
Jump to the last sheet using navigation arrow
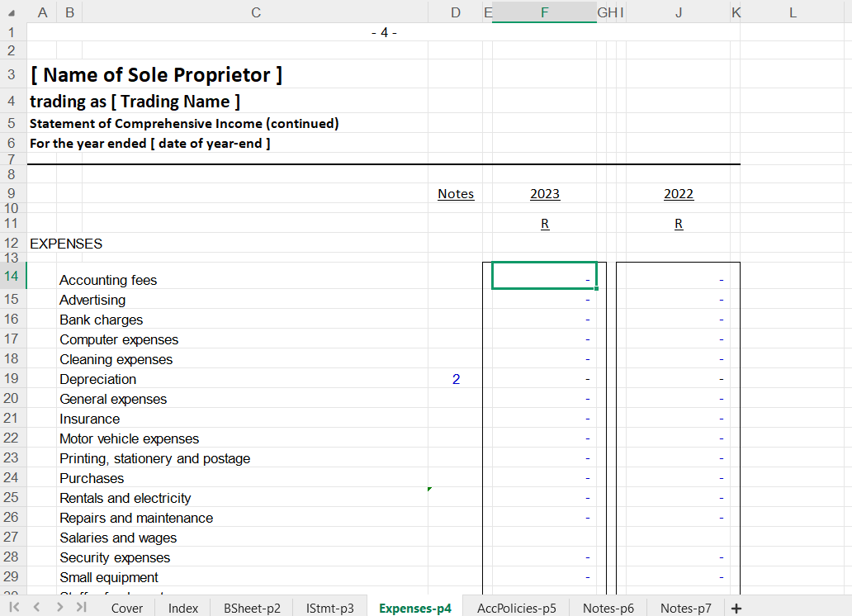81,608
